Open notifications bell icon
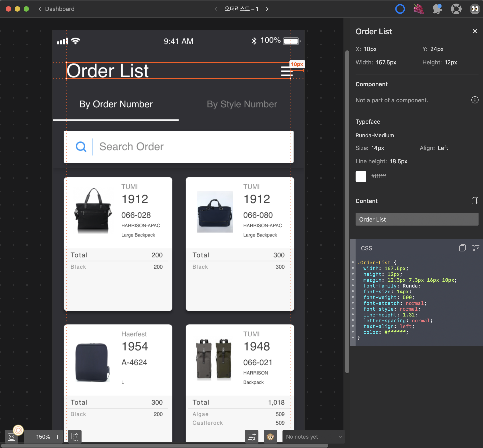483x448 pixels. [x=437, y=9]
